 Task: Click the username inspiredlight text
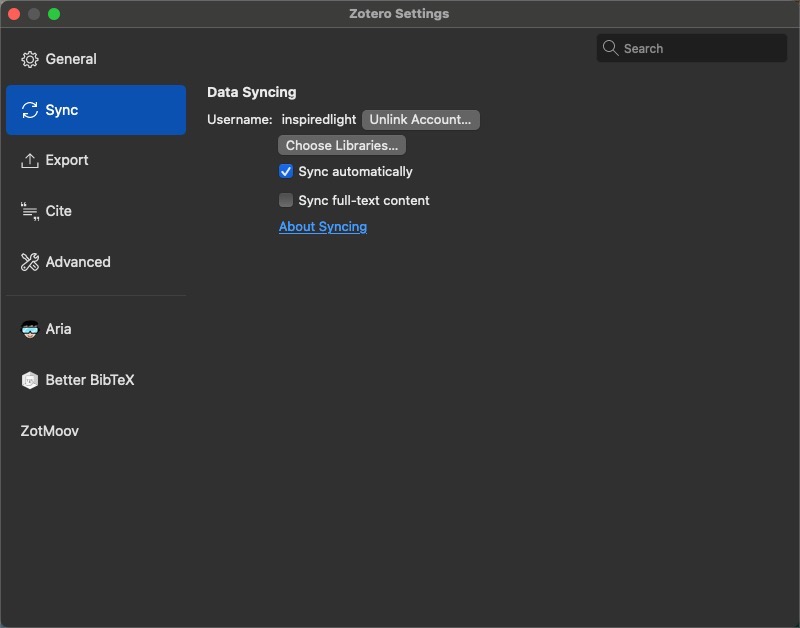[x=319, y=119]
